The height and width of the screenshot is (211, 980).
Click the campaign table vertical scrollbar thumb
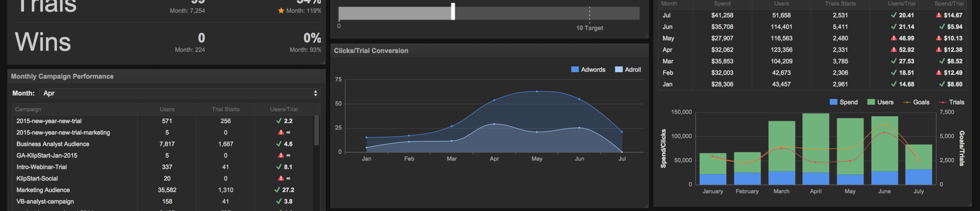[316, 130]
